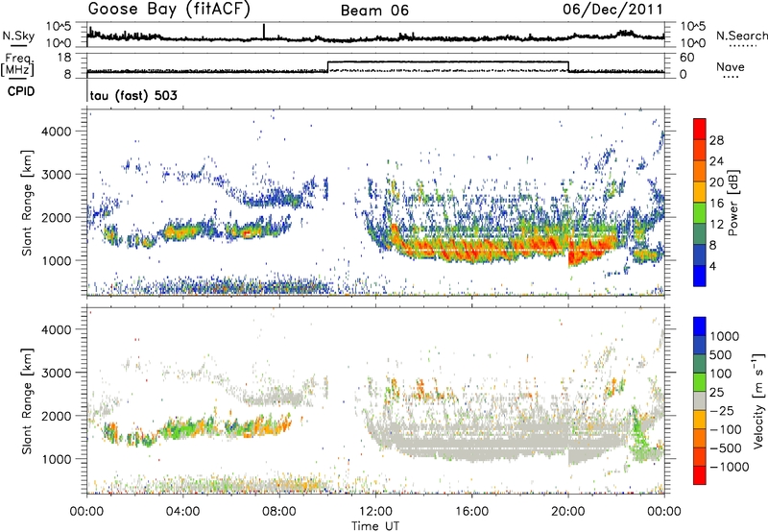Pick the red bottom segment of the velocity colorbar

pyautogui.click(x=700, y=474)
